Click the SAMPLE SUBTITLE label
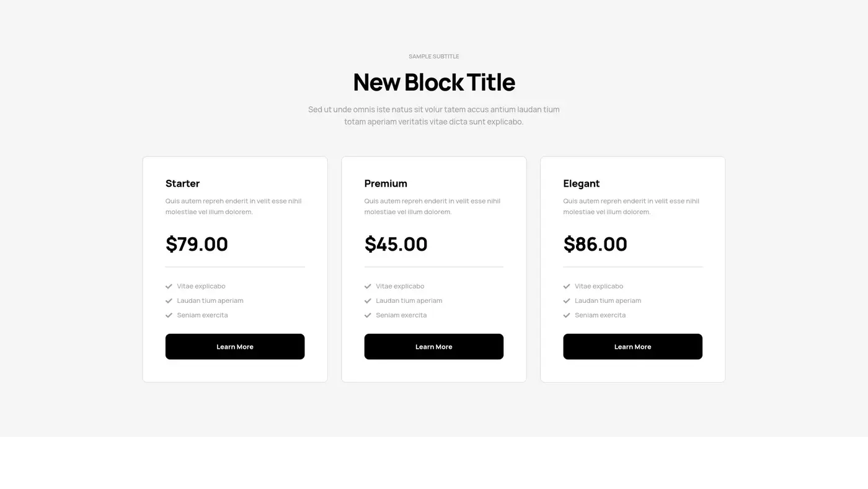 point(434,56)
